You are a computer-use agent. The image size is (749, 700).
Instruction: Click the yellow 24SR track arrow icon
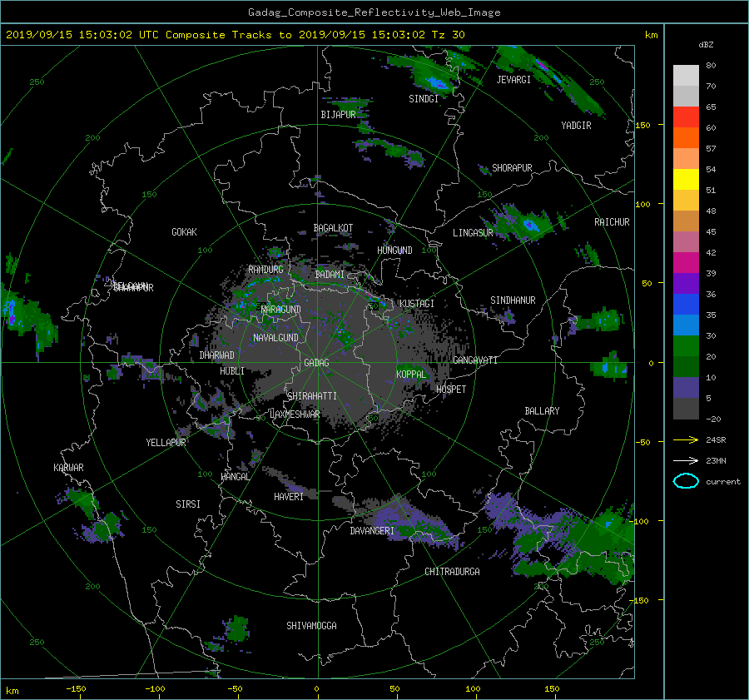[686, 439]
